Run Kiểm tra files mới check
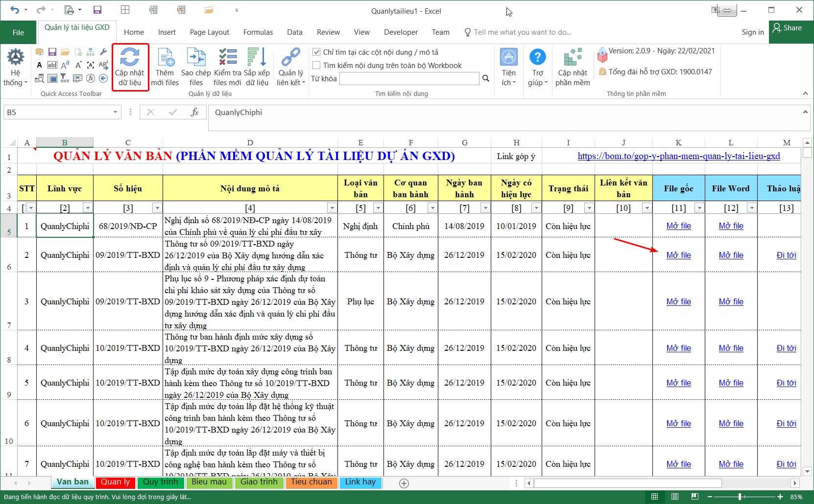This screenshot has width=814, height=504. click(x=227, y=58)
